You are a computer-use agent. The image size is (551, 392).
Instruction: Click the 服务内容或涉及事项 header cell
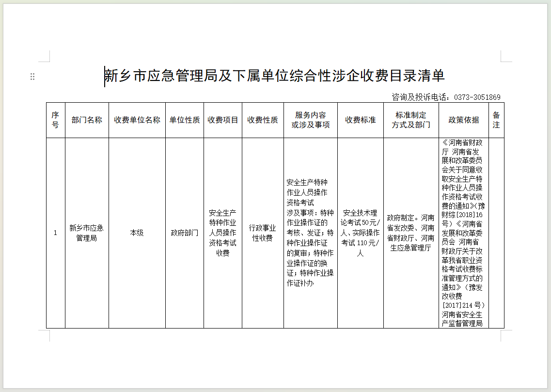310,120
